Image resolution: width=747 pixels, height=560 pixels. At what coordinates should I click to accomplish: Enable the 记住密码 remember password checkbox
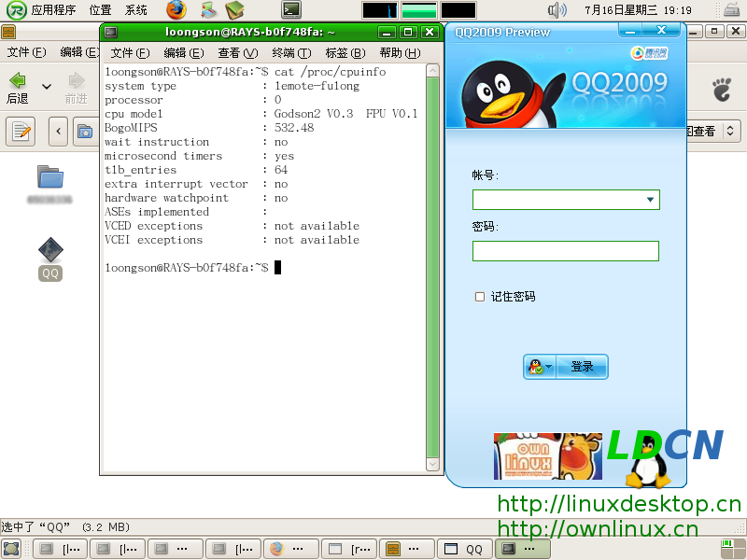[480, 297]
